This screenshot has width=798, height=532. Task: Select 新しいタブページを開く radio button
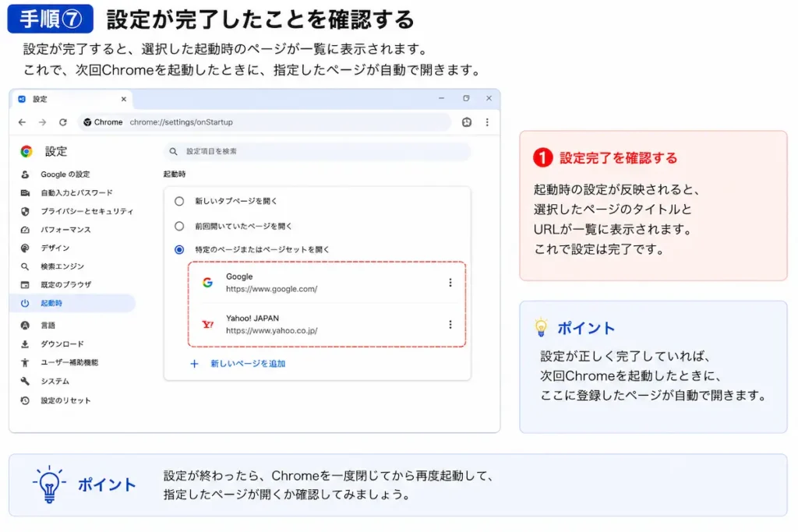pyautogui.click(x=179, y=201)
